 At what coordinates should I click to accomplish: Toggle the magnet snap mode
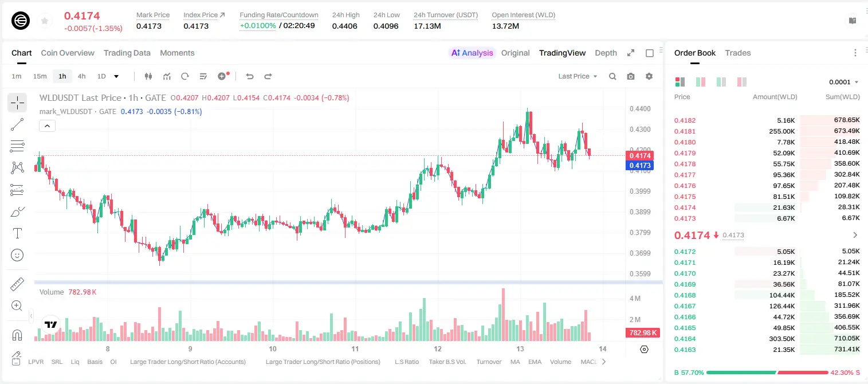(x=17, y=335)
